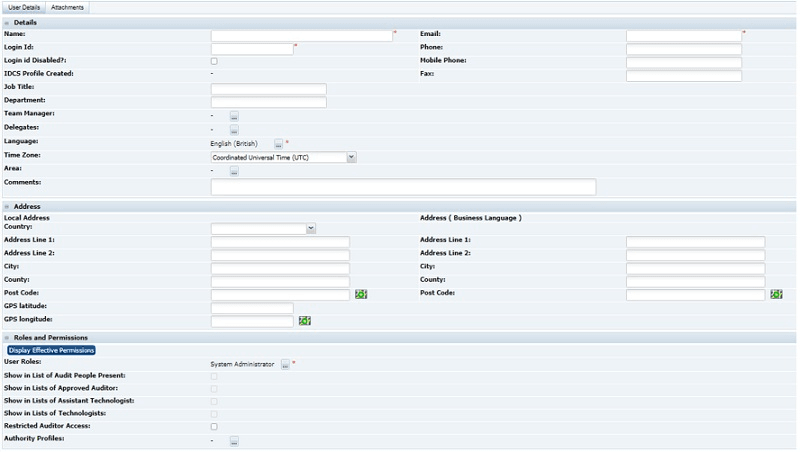
Task: Click the GPS longitude map locator icon
Action: (305, 321)
